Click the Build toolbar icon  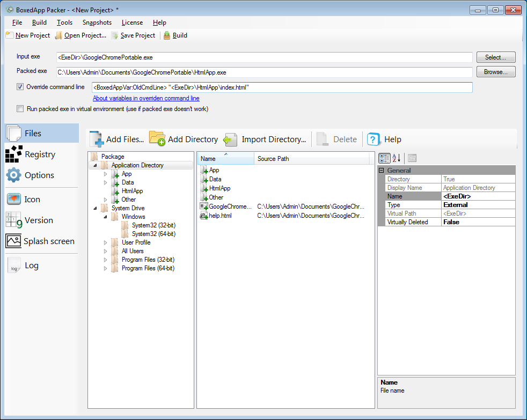(x=167, y=35)
